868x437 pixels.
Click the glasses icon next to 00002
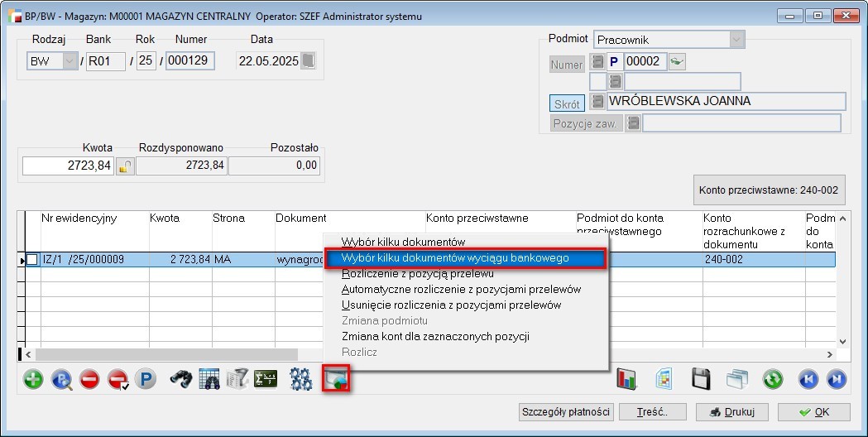coord(677,61)
